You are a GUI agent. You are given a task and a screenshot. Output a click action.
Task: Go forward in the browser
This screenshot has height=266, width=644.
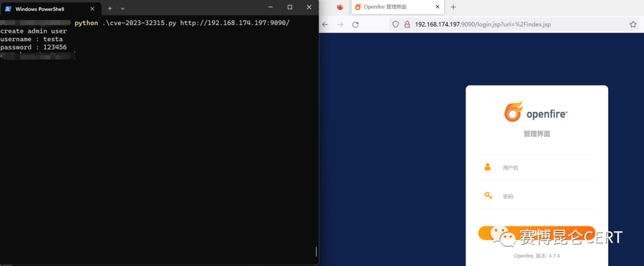click(340, 24)
